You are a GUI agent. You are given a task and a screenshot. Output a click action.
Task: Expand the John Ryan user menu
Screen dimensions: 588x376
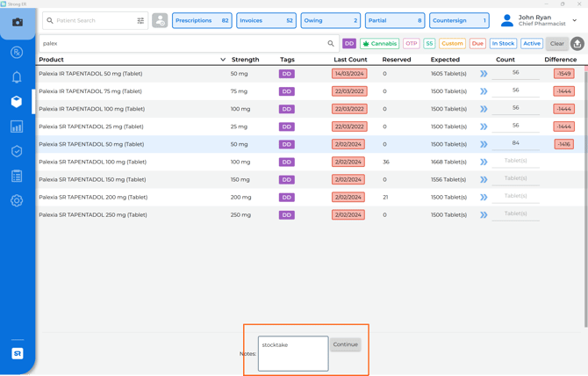click(575, 20)
